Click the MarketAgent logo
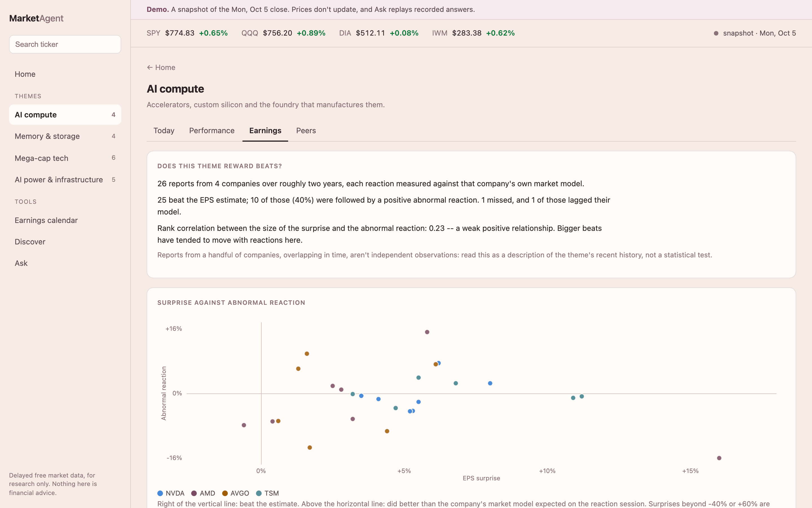This screenshot has height=508, width=812. click(36, 18)
